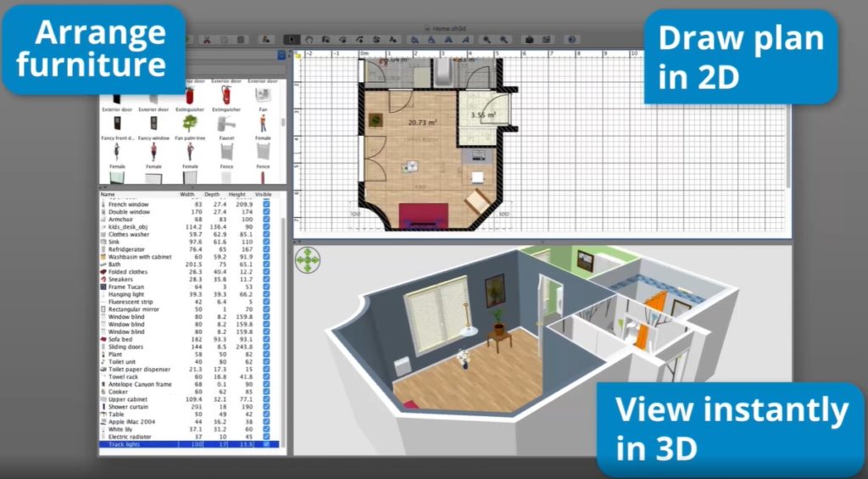Sort furniture list by Name column

tap(138, 194)
